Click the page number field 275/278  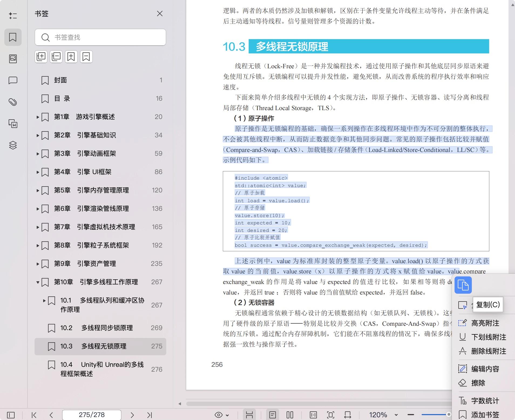92,415
